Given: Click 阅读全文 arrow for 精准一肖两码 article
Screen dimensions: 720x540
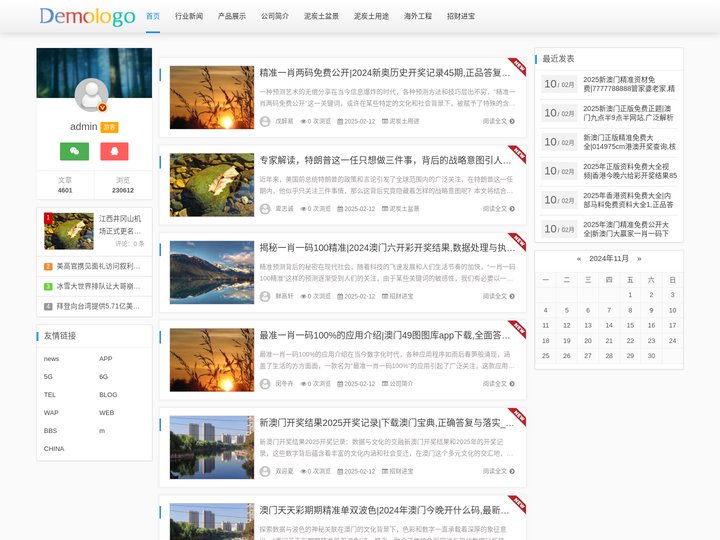Looking at the screenshot, I should (498, 121).
